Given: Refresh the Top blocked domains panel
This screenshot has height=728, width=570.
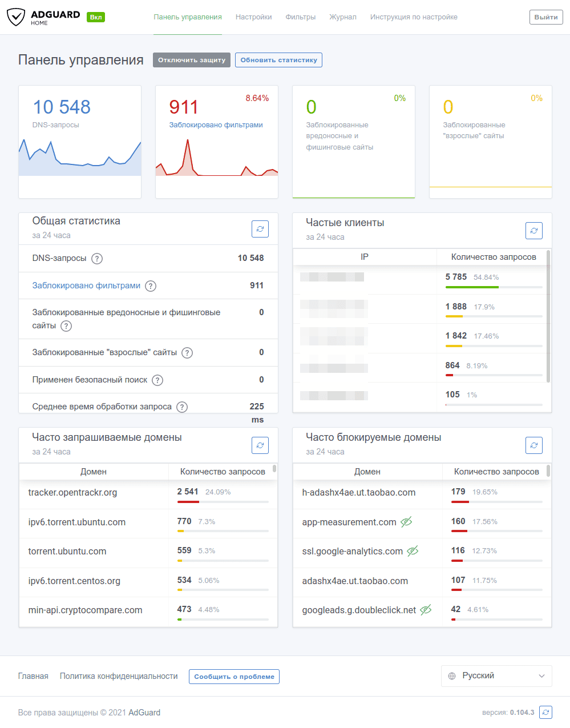Looking at the screenshot, I should tap(533, 445).
